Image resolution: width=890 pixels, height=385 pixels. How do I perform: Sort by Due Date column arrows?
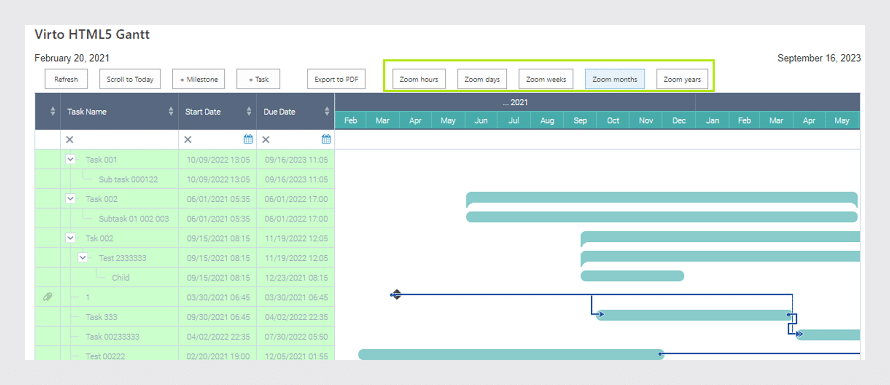pyautogui.click(x=327, y=112)
